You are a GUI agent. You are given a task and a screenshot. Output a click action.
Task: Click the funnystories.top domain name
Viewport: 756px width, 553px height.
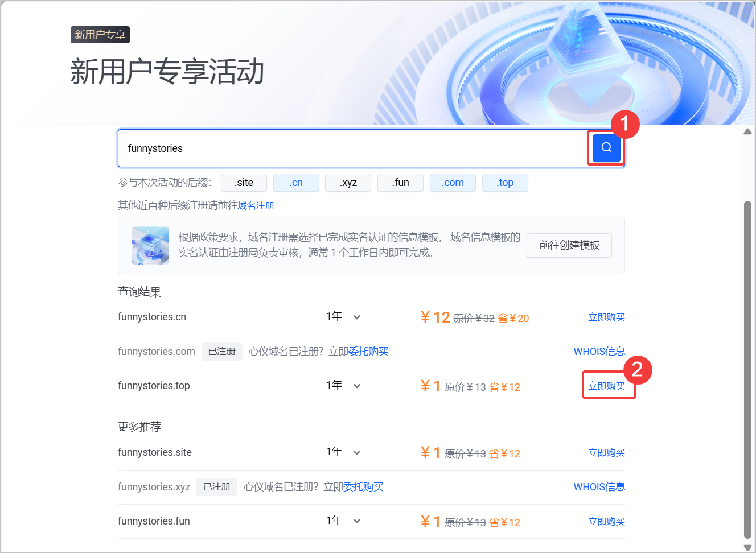(x=154, y=386)
